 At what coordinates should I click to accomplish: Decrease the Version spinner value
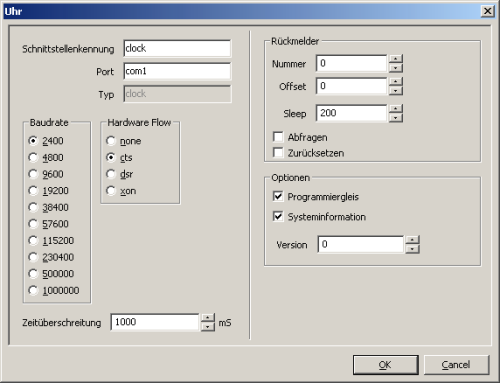click(x=412, y=249)
